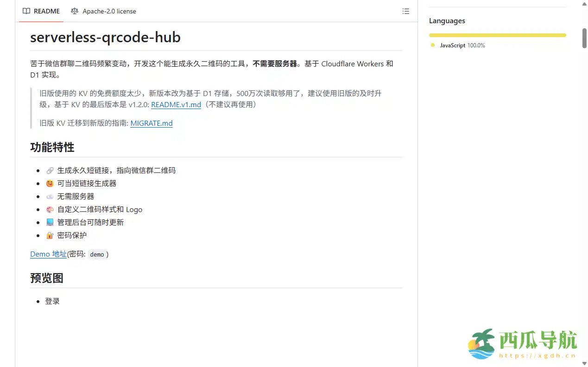
Task: Select the inline demo password code
Action: (97, 254)
